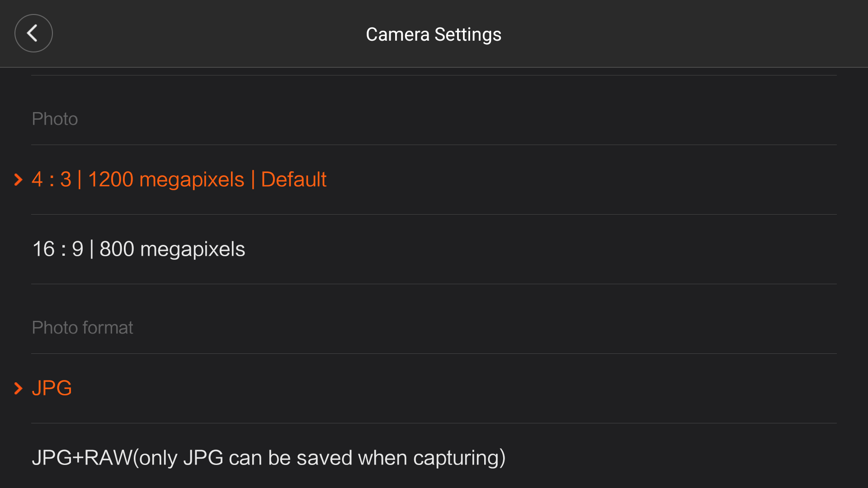This screenshot has height=488, width=868.
Task: Click the Photo format section header
Action: click(x=82, y=328)
